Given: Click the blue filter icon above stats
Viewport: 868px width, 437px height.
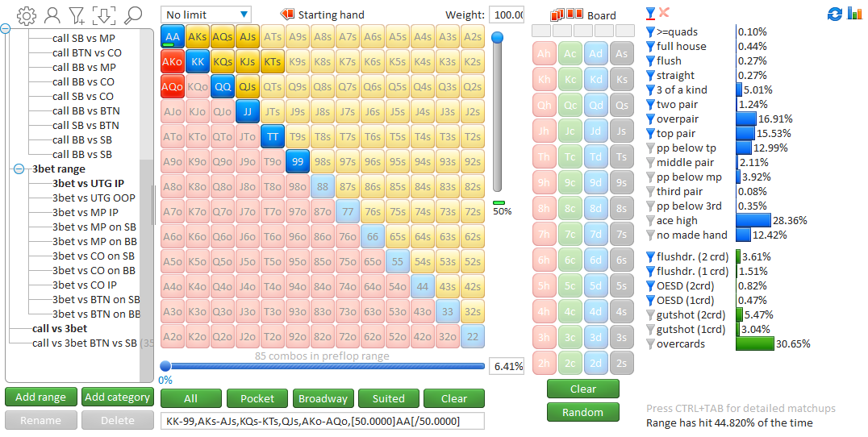Looking at the screenshot, I should (651, 13).
